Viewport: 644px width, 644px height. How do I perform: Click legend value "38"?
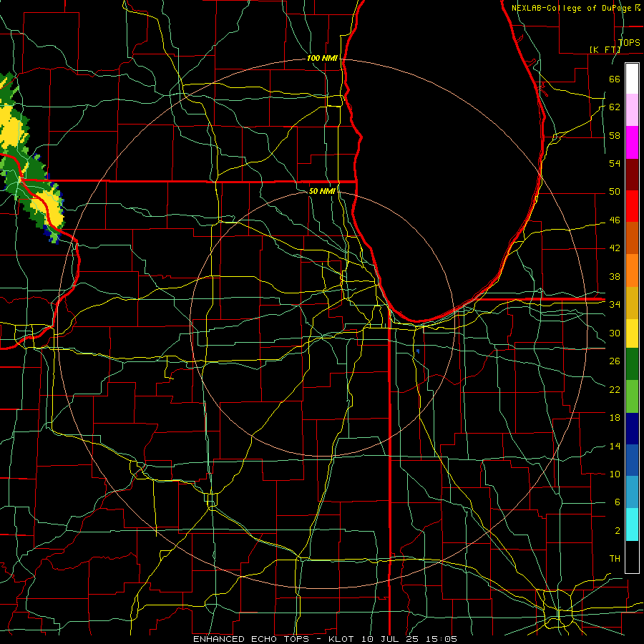(x=615, y=276)
